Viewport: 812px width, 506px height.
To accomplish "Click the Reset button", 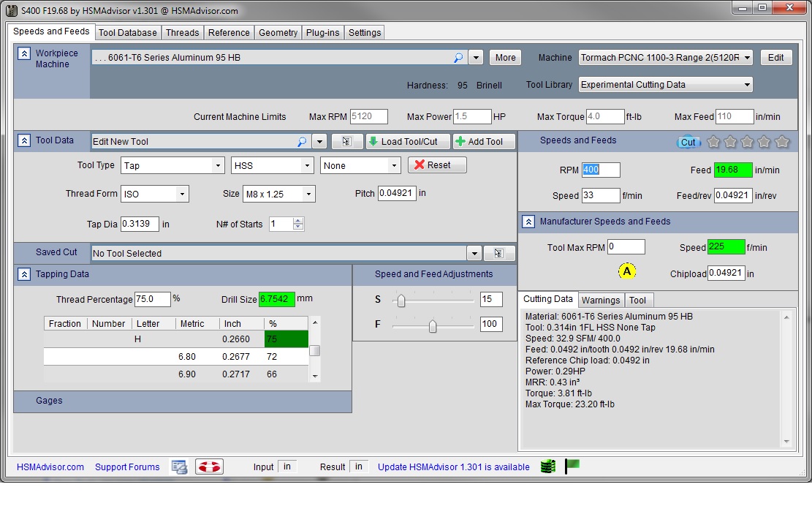I will pos(437,165).
